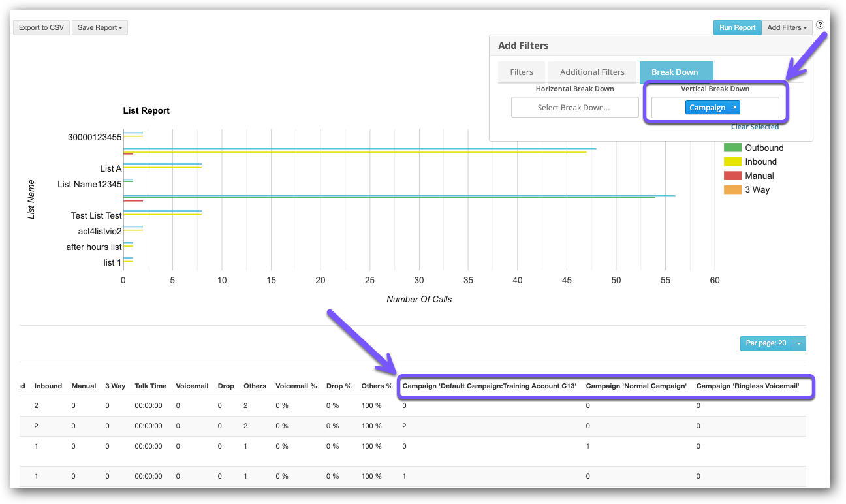Click the Horizontal Break Down select field
The height and width of the screenshot is (504, 846).
point(574,108)
